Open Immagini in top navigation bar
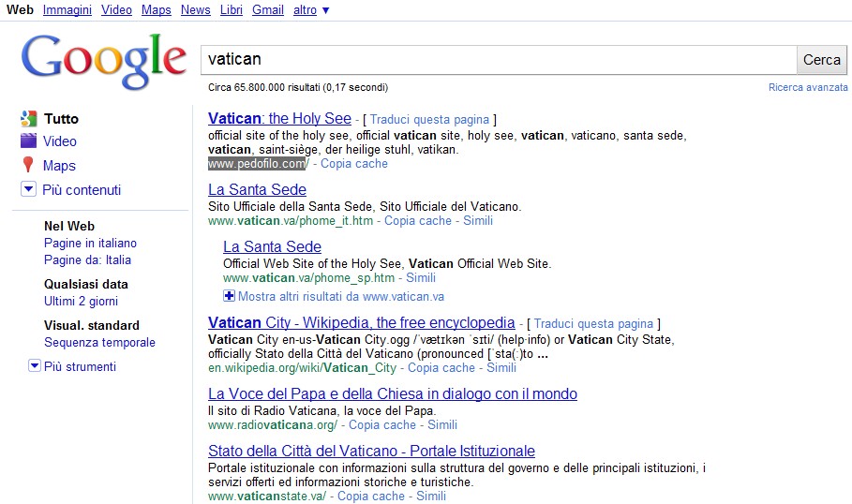Viewport: 852px width, 504px height. (67, 9)
